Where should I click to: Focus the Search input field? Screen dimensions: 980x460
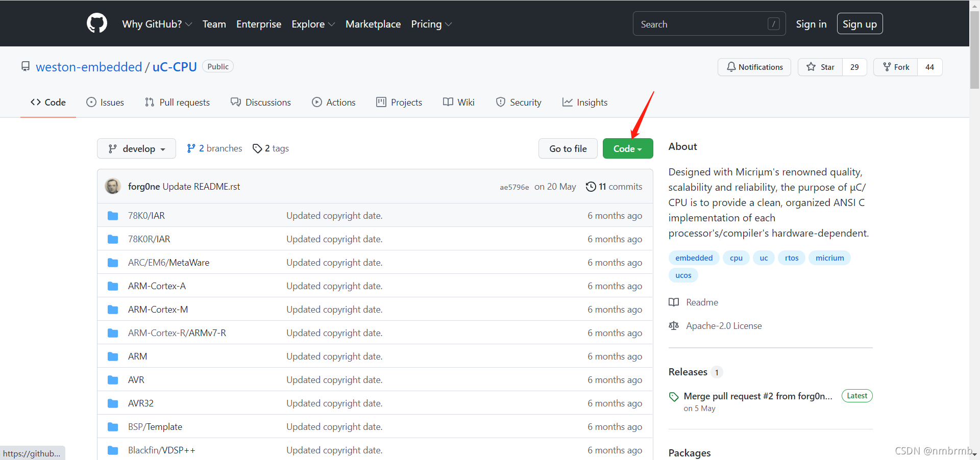[709, 24]
